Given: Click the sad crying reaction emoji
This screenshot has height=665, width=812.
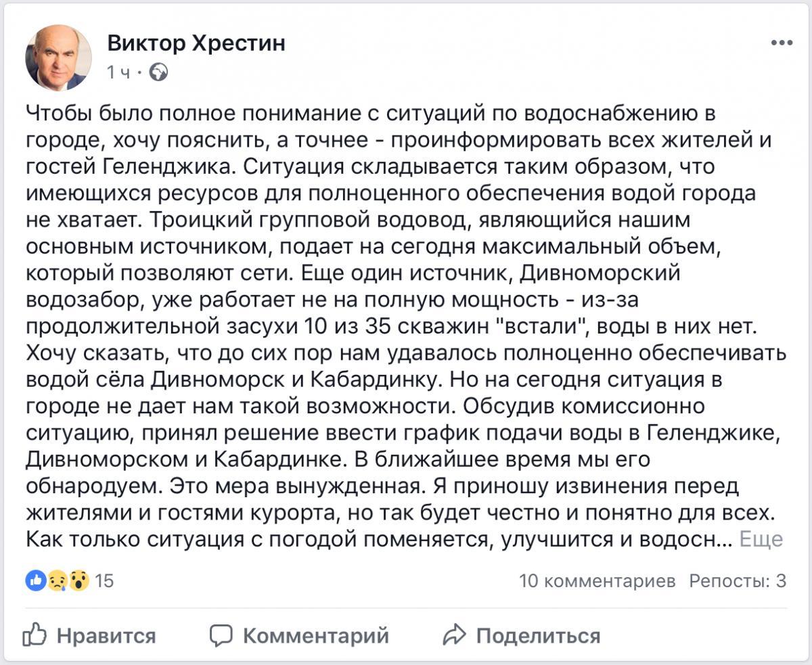Looking at the screenshot, I should click(58, 580).
